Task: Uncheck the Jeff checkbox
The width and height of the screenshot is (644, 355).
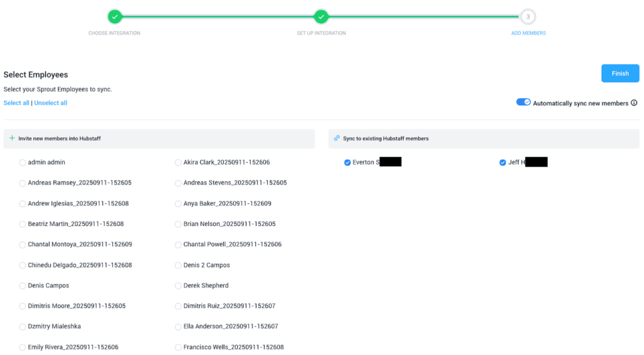Action: [x=502, y=162]
